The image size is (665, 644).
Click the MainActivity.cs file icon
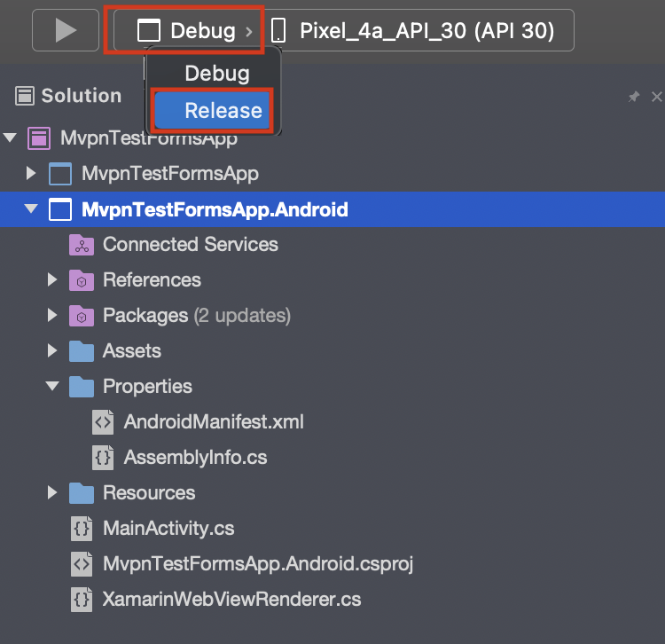[x=82, y=529]
